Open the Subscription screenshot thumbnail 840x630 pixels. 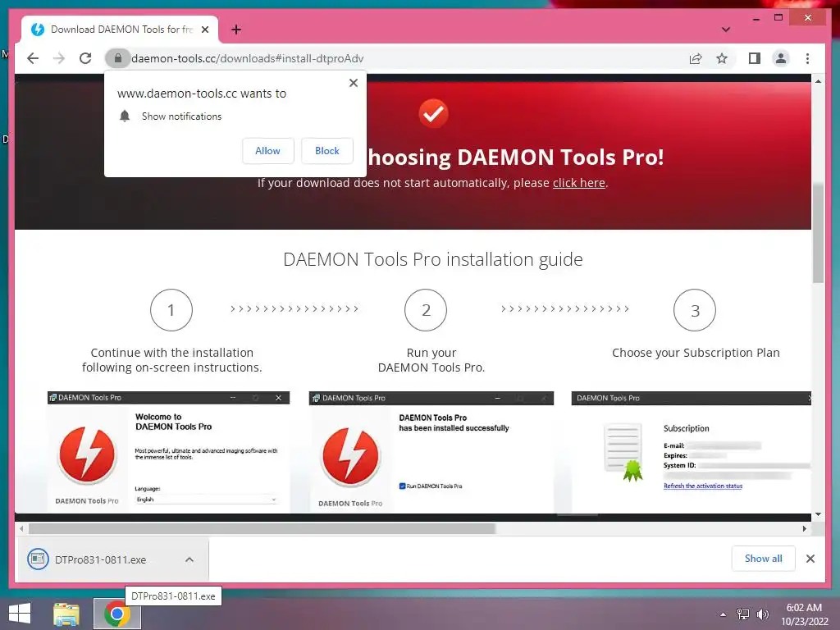point(691,452)
